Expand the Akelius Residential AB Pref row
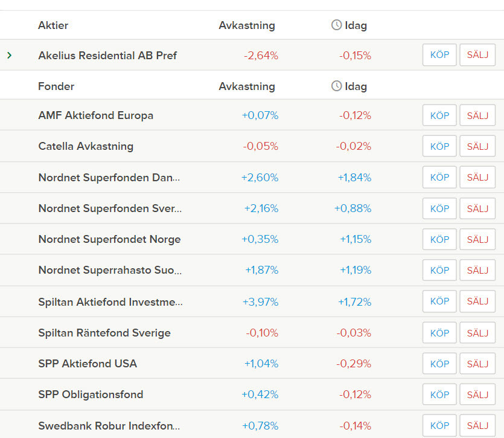 10,56
